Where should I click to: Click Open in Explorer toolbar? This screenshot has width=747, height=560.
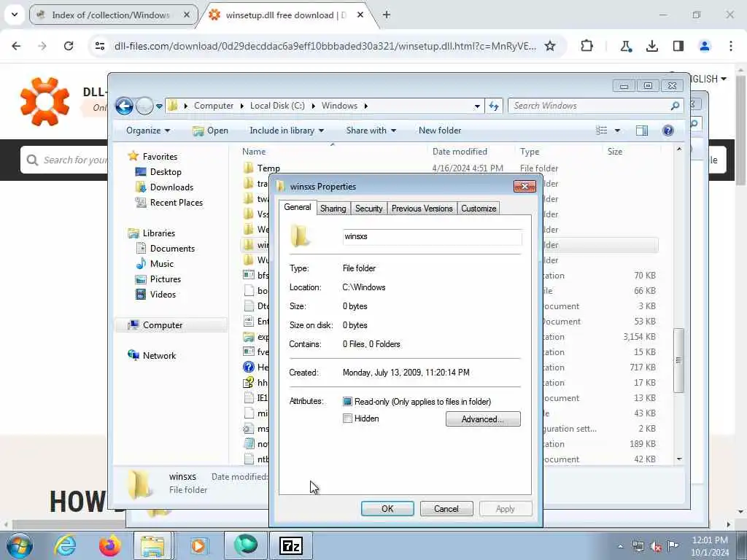pos(211,131)
